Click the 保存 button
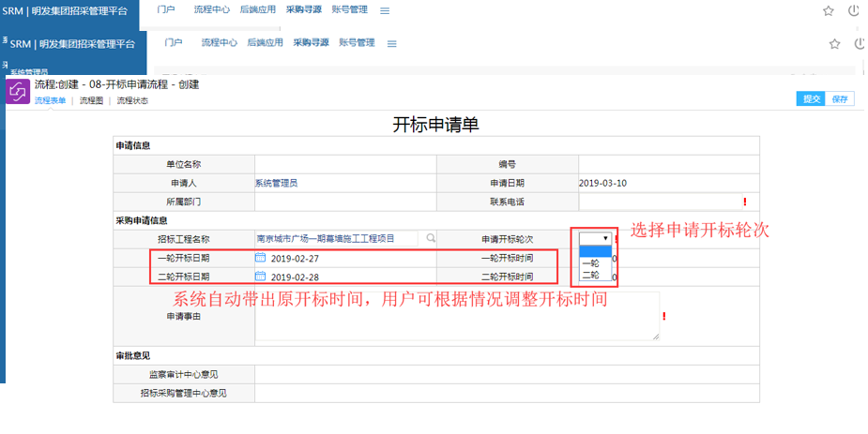868x434 pixels. [x=840, y=98]
